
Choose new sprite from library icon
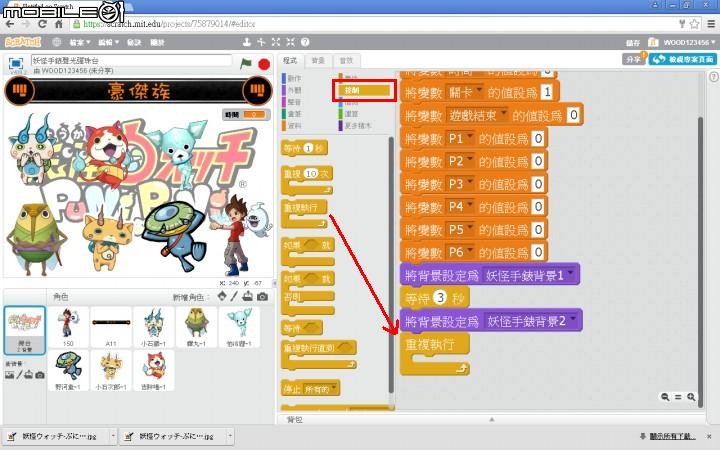(x=222, y=296)
